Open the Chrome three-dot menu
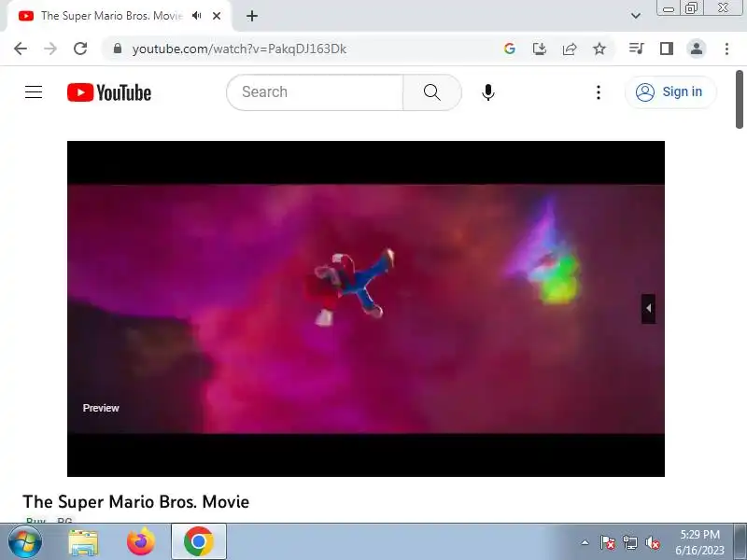This screenshot has height=560, width=747. (x=726, y=49)
